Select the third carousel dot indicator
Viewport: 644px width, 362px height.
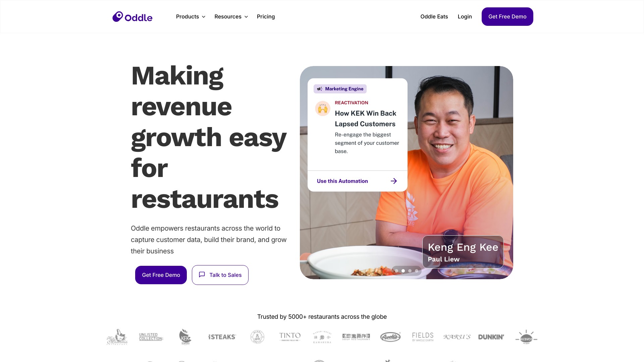(x=410, y=271)
